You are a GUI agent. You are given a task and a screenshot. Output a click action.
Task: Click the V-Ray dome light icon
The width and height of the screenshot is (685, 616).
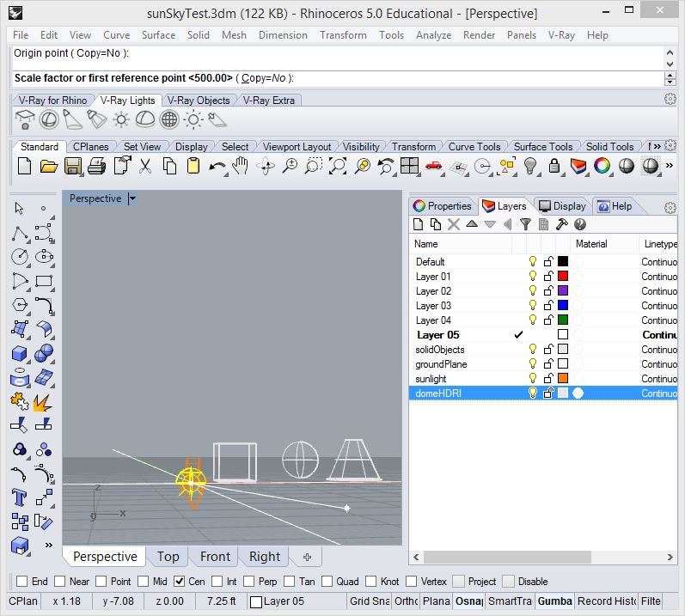(x=145, y=119)
